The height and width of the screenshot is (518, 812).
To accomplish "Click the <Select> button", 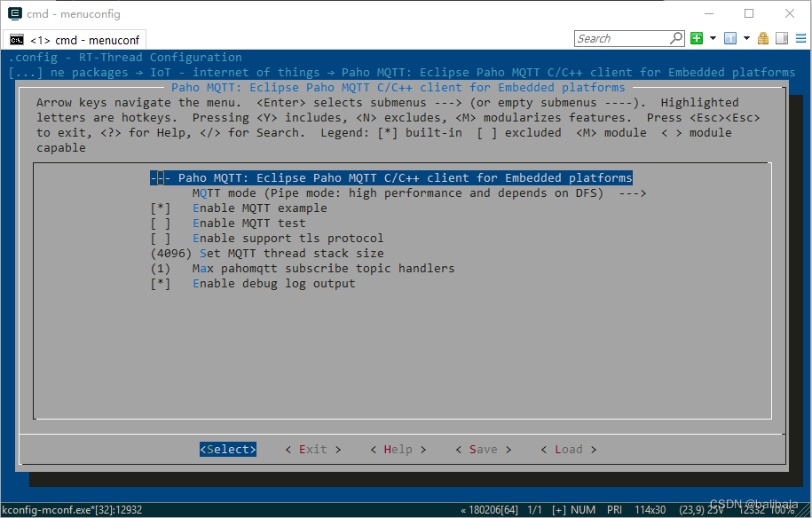I will pyautogui.click(x=228, y=449).
